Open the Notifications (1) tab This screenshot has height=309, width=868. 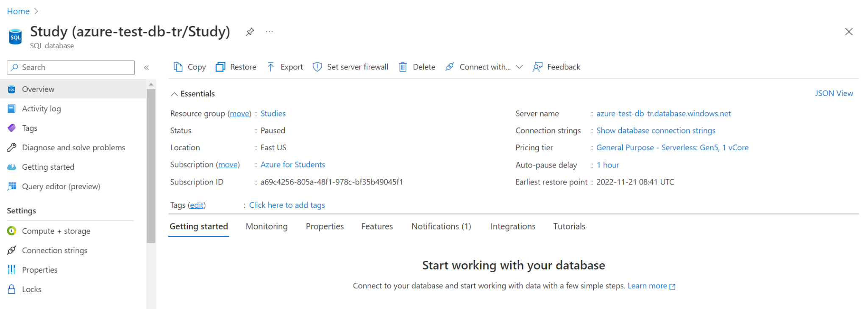tap(441, 226)
